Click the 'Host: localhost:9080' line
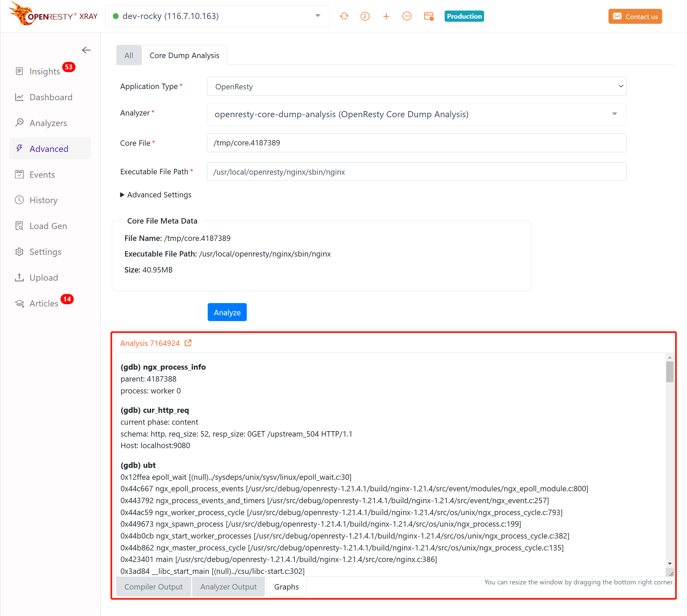Image resolution: width=687 pixels, height=616 pixels. coord(155,445)
